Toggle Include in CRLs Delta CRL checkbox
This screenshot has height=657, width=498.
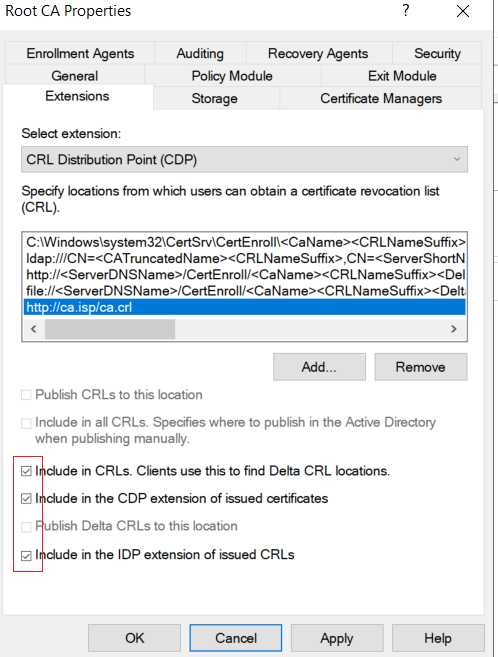tap(26, 471)
